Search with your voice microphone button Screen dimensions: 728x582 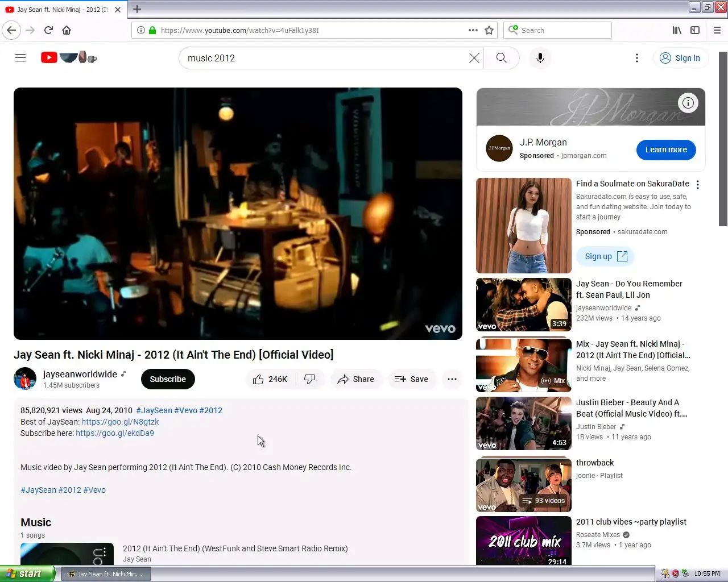tap(540, 58)
